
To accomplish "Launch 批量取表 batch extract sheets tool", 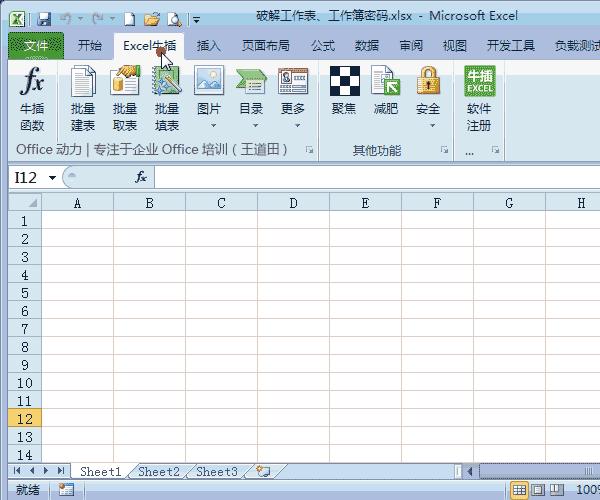I will 125,99.
